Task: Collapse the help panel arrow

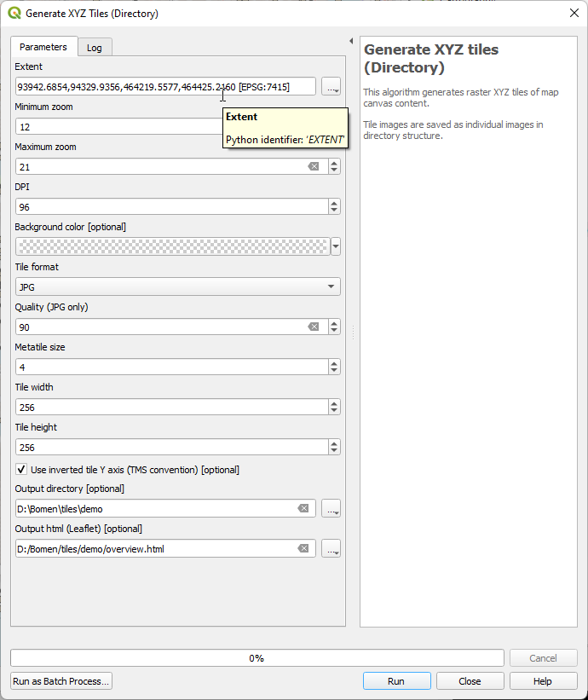Action: (x=351, y=41)
